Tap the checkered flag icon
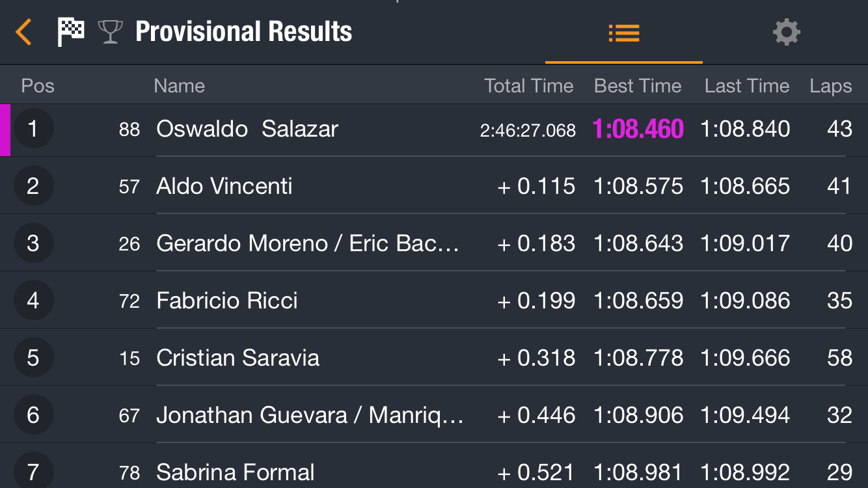Screen dimensions: 868x488 pos(71,32)
